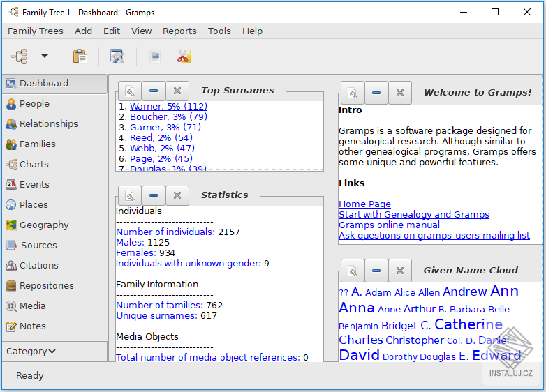Click the dashboard configure toolbar icon
546x392 pixels.
coord(116,56)
